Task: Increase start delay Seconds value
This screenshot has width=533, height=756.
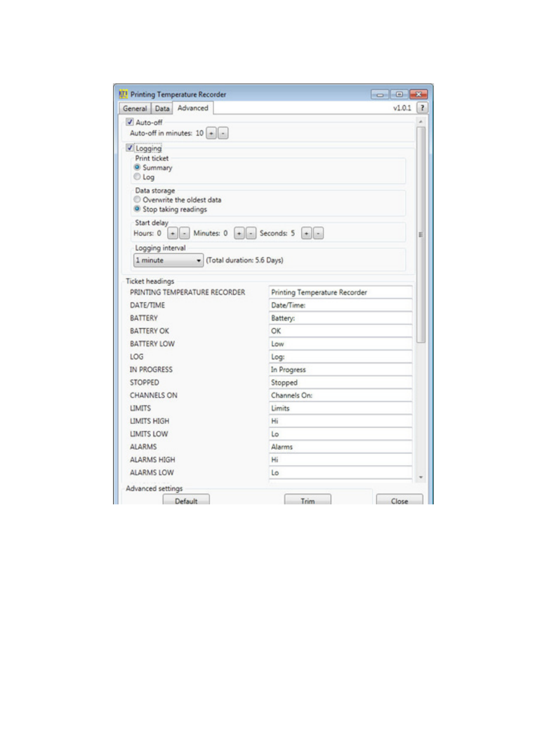Action: 306,233
